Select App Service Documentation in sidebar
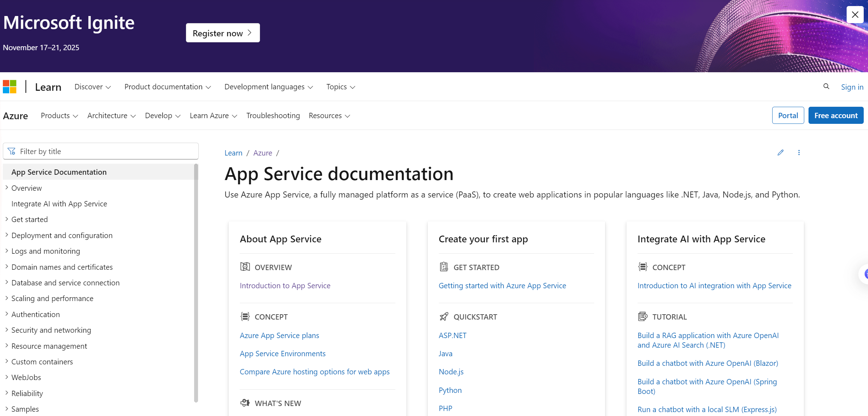 [x=99, y=172]
